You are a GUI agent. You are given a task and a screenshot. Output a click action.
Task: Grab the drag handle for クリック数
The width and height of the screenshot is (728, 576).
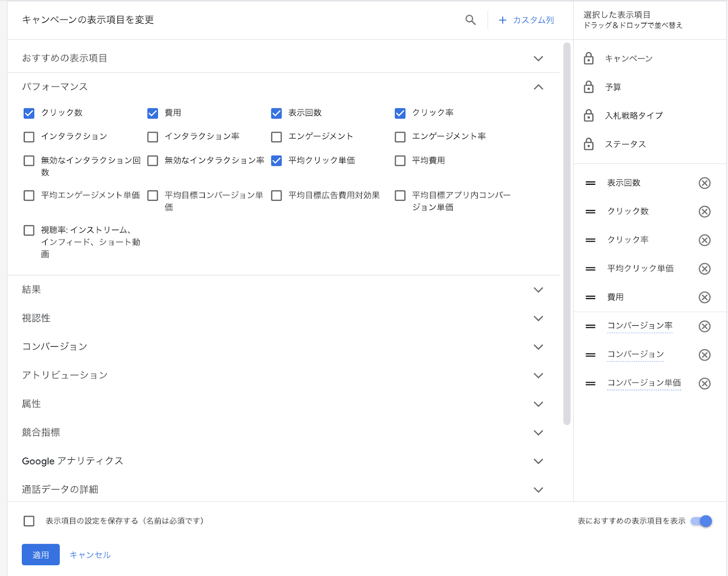pyautogui.click(x=591, y=212)
